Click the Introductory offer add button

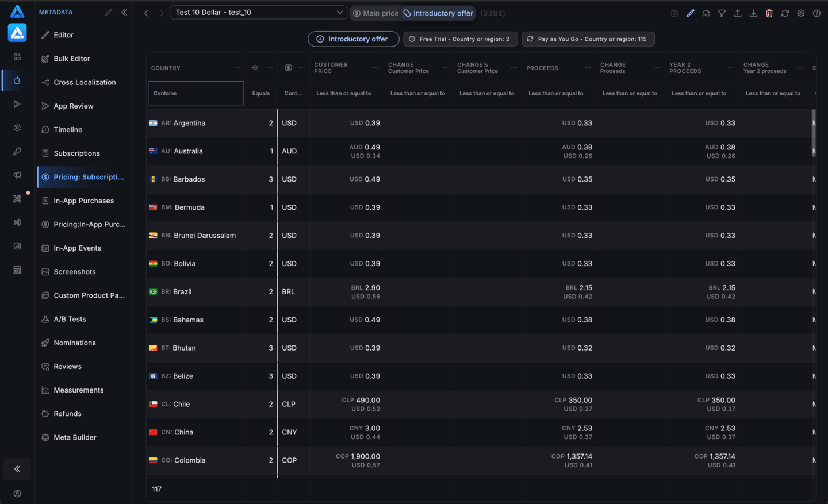[x=354, y=39]
